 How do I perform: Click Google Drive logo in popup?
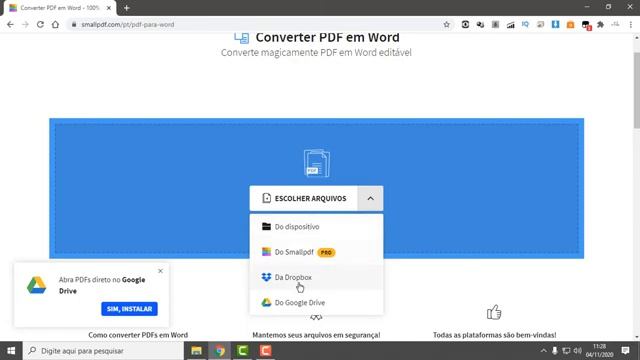(x=37, y=285)
